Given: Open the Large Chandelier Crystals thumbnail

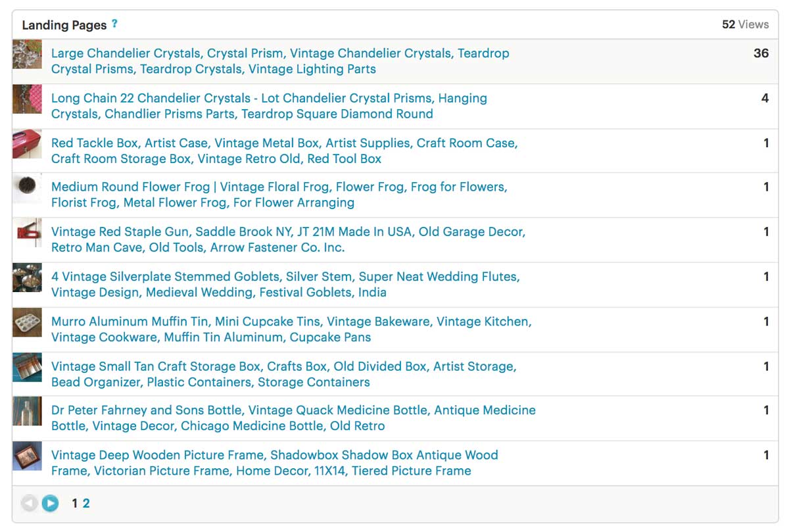Looking at the screenshot, I should (x=27, y=54).
